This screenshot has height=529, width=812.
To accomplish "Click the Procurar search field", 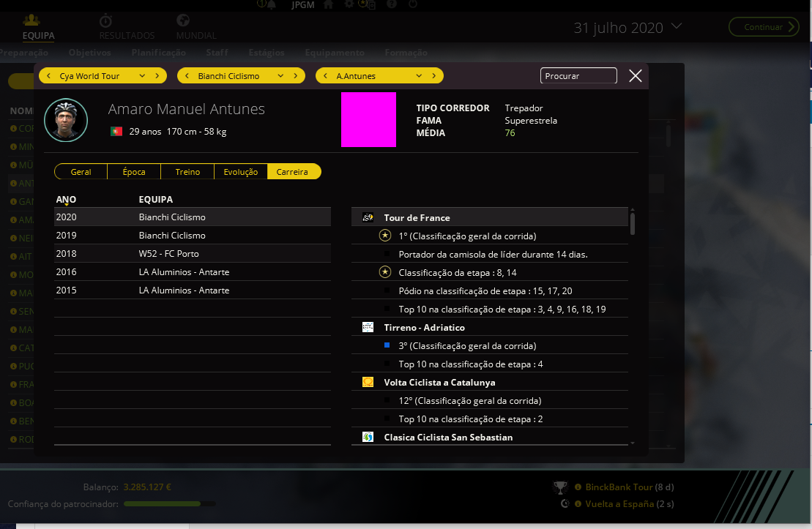I will click(x=578, y=75).
